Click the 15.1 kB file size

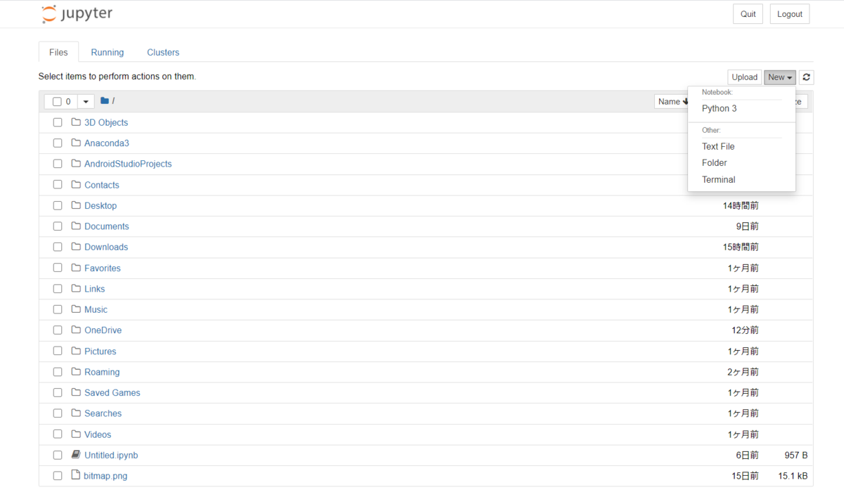(x=793, y=476)
